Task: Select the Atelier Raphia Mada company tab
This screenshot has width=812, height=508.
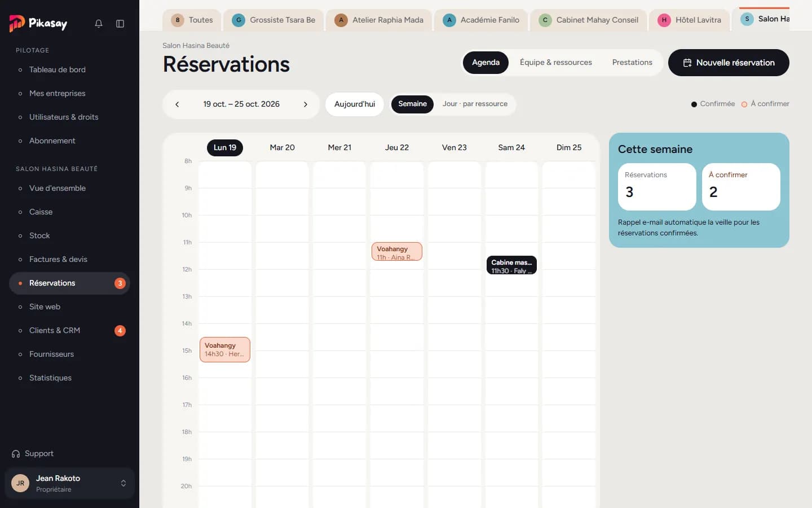Action: tap(379, 20)
